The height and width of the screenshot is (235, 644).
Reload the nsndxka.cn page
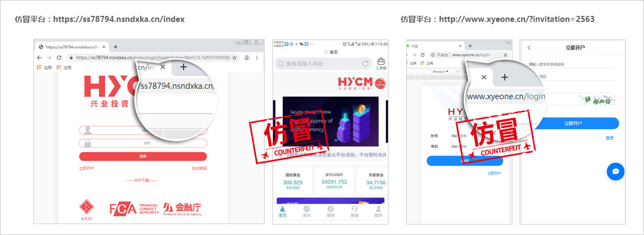pyautogui.click(x=59, y=58)
